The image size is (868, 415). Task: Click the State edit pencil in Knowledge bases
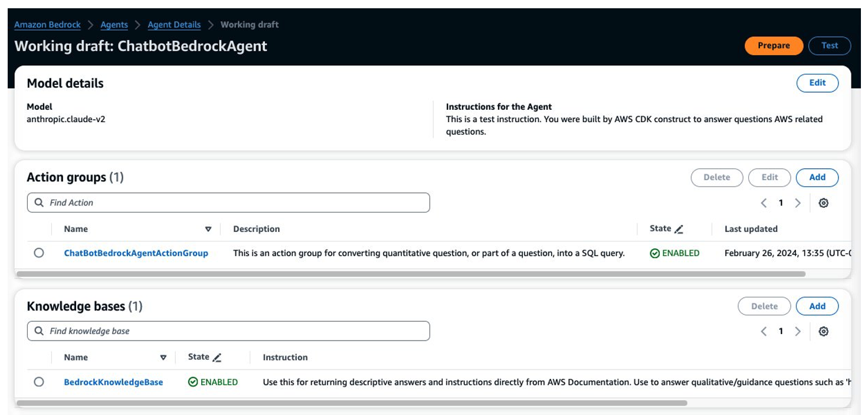tap(217, 357)
